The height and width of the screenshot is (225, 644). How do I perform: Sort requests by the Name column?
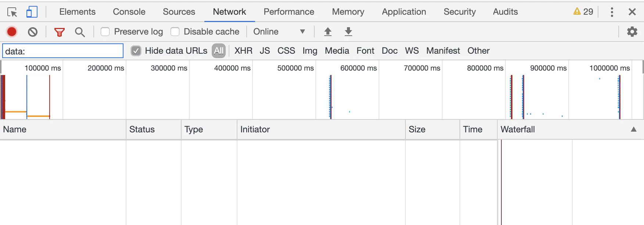(x=63, y=129)
